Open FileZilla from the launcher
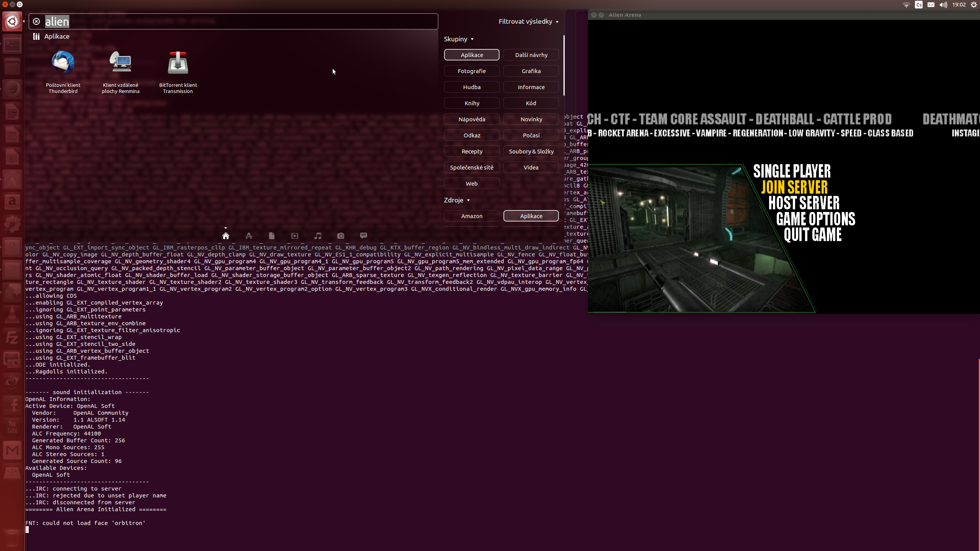Viewport: 980px width, 551px height. coord(12,337)
